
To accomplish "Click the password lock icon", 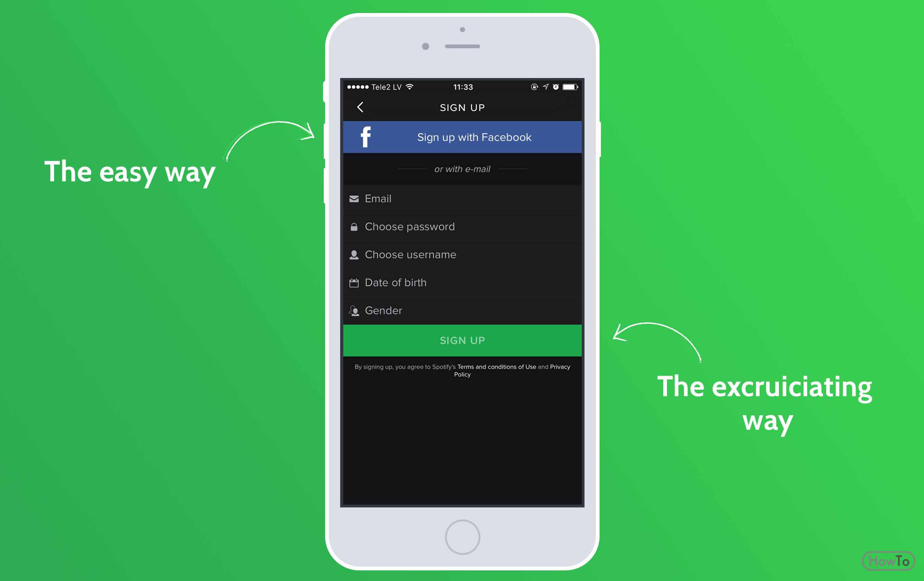I will 352,225.
